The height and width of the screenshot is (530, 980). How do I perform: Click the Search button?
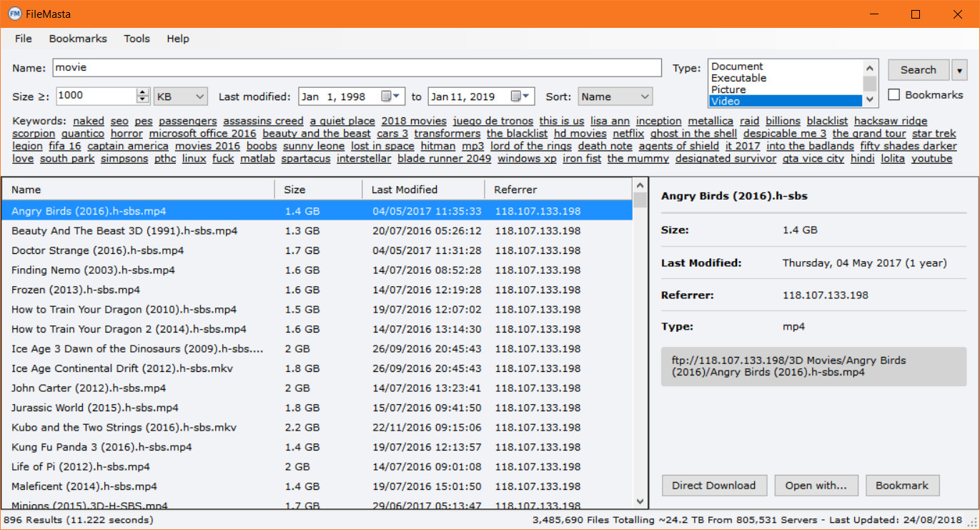pyautogui.click(x=919, y=70)
